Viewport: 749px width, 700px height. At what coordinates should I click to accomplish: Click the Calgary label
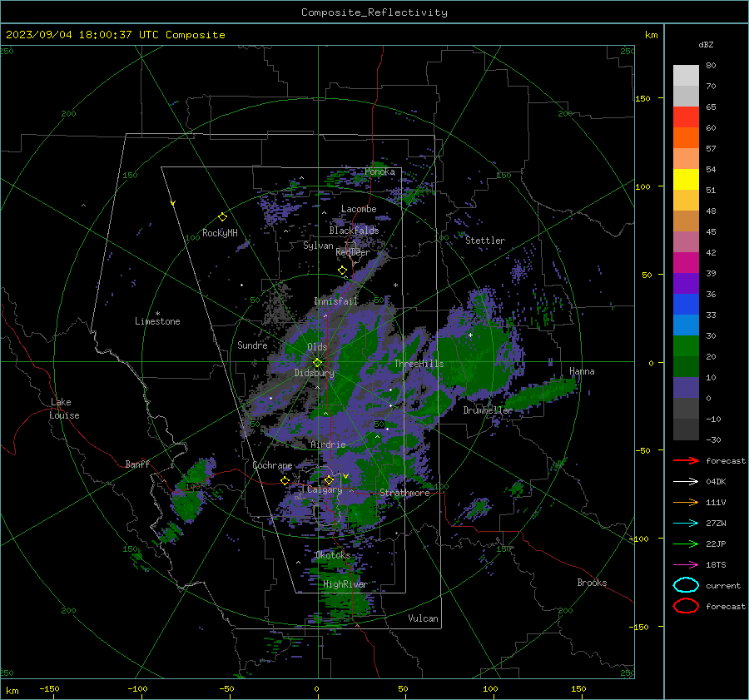point(325,489)
